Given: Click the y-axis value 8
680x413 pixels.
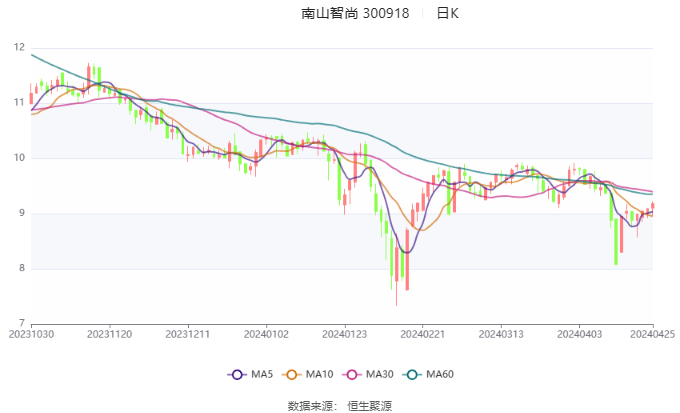Looking at the screenshot, I should pos(22,268).
